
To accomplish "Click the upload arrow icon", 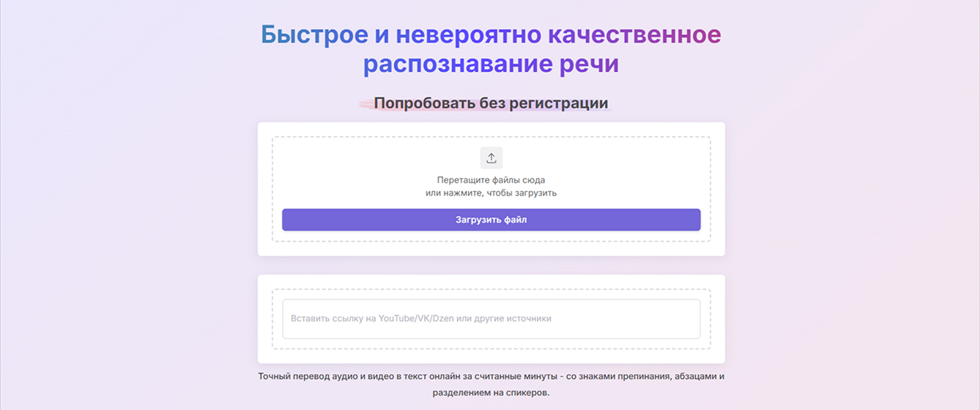I will point(491,157).
